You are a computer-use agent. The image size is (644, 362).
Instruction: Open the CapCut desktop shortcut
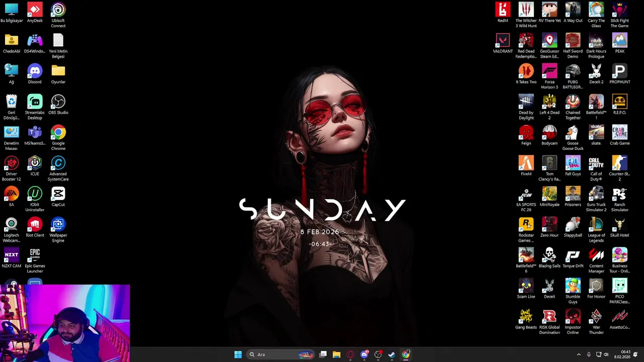58,197
